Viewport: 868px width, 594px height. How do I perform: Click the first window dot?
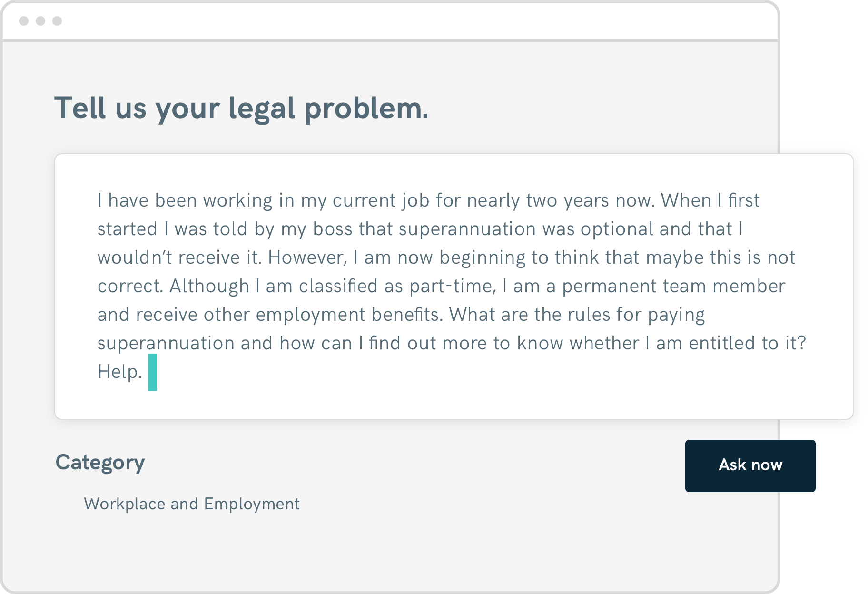[x=24, y=21]
